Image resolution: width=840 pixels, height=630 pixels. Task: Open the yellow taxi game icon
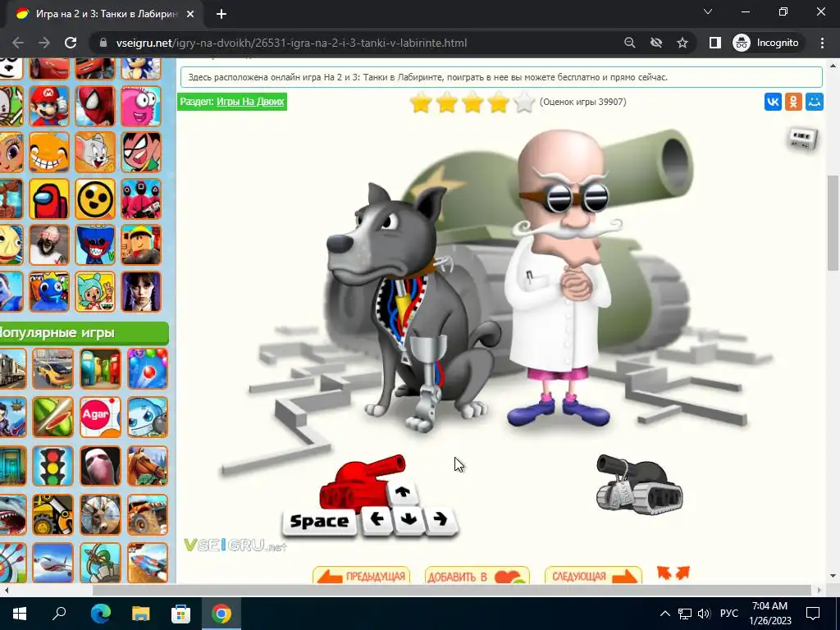pos(52,368)
